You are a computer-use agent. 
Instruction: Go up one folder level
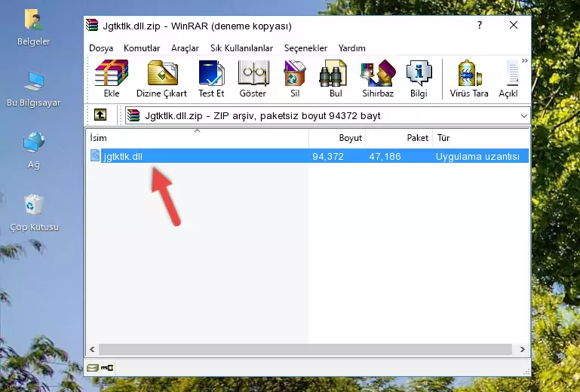tap(100, 115)
